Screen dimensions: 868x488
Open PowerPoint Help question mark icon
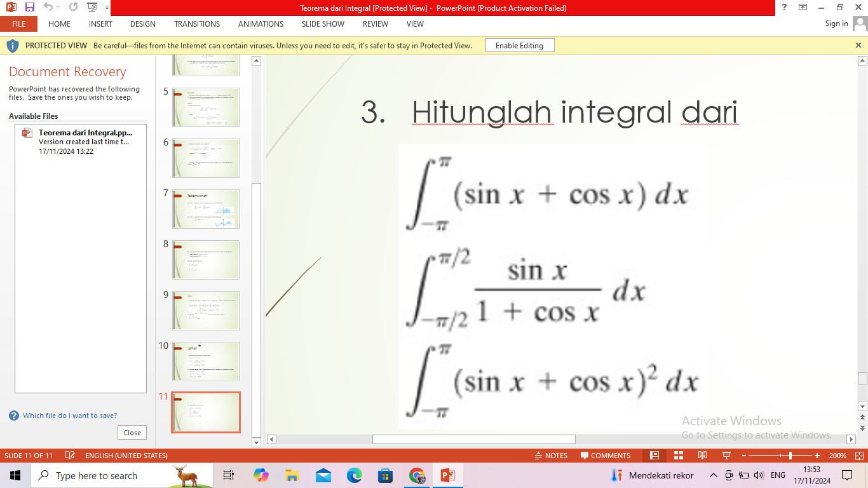[x=784, y=7]
